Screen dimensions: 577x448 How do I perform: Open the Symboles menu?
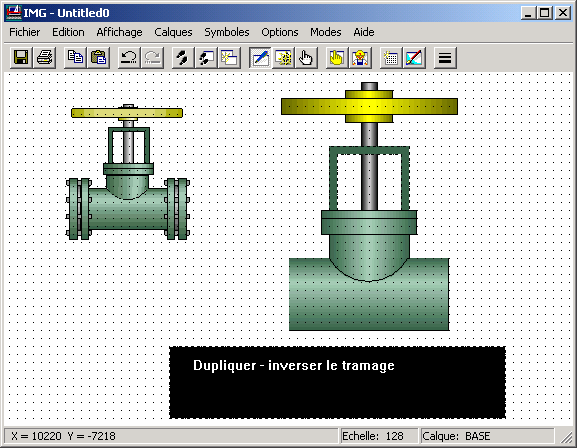coord(227,32)
